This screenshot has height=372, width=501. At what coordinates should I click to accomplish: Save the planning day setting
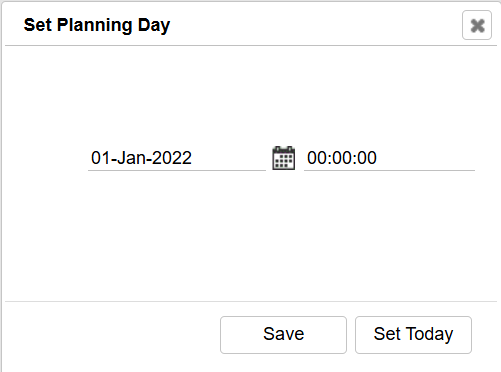(x=283, y=335)
